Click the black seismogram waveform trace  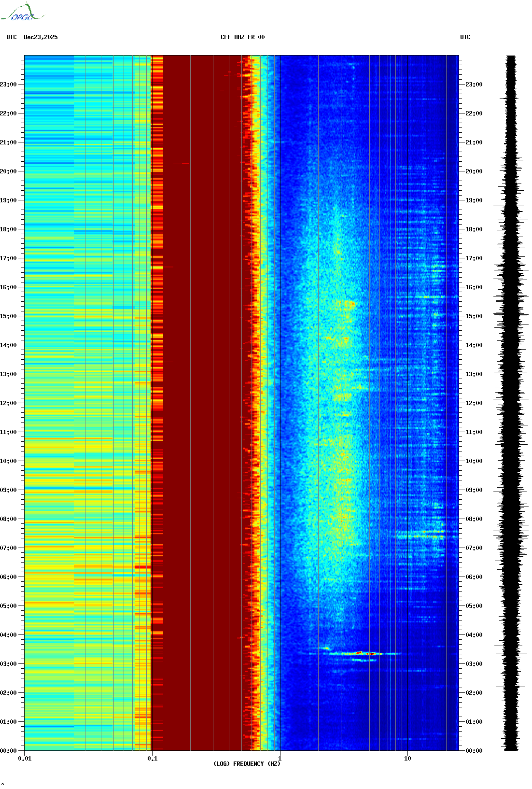[511, 403]
